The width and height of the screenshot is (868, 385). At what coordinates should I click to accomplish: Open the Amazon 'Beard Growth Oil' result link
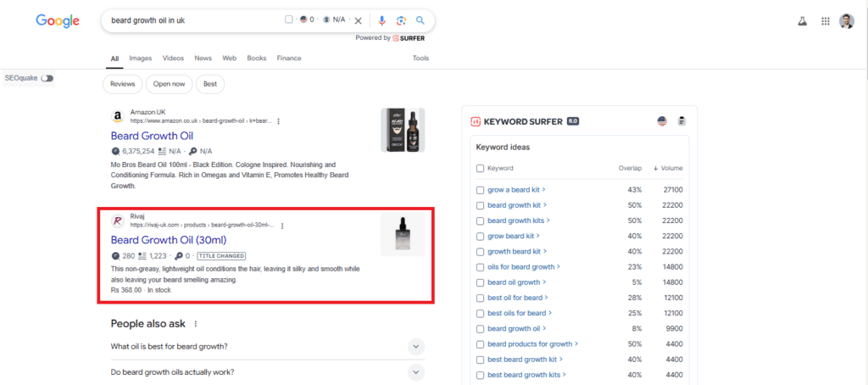coord(151,136)
